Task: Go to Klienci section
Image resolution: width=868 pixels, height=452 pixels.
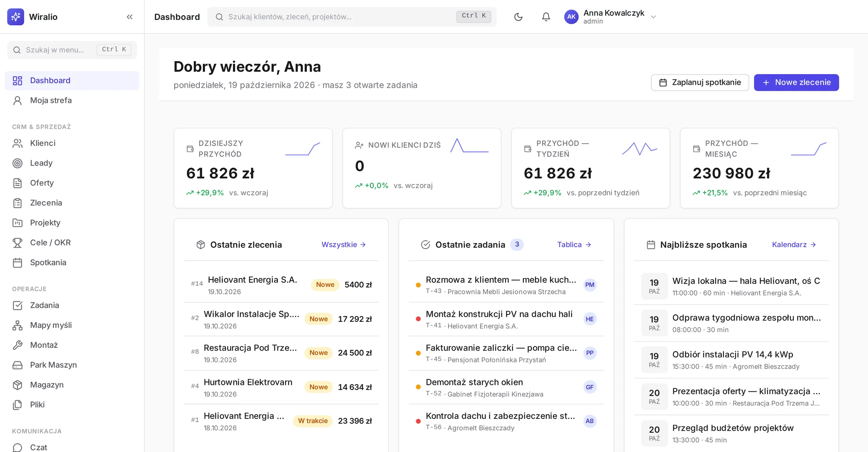Action: click(x=72, y=143)
